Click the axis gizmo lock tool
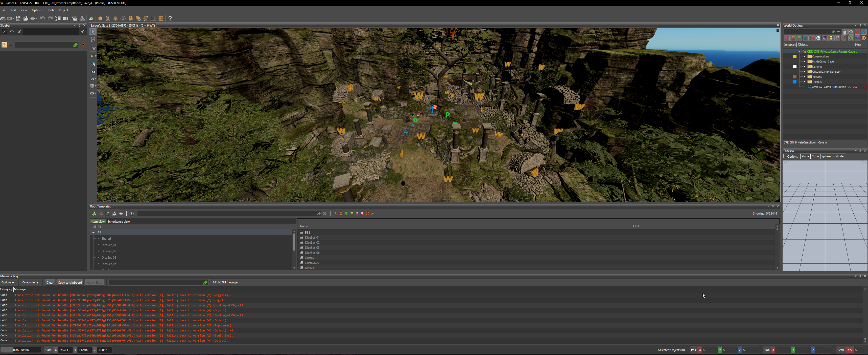Image resolution: width=868 pixels, height=355 pixels. pos(93,48)
